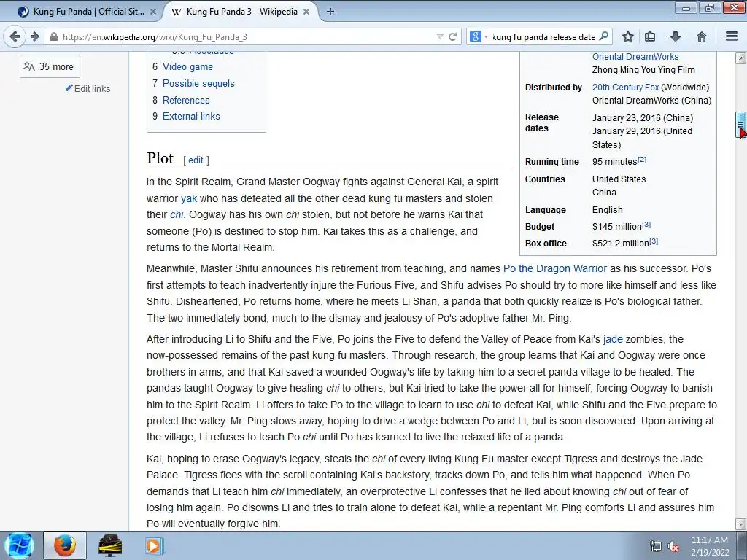Click the 'Zhong Ming You Ying Film' text
747x560 pixels.
pyautogui.click(x=643, y=70)
